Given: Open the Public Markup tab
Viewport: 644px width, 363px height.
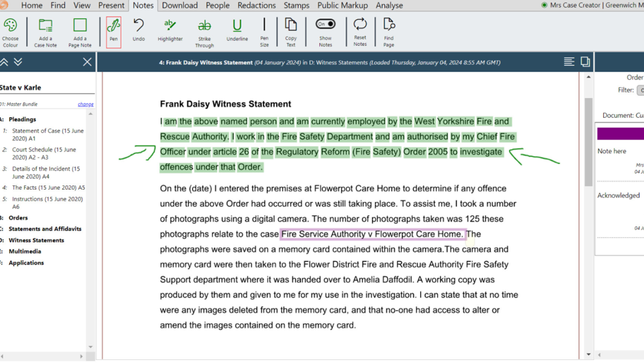Looking at the screenshot, I should pyautogui.click(x=343, y=6).
